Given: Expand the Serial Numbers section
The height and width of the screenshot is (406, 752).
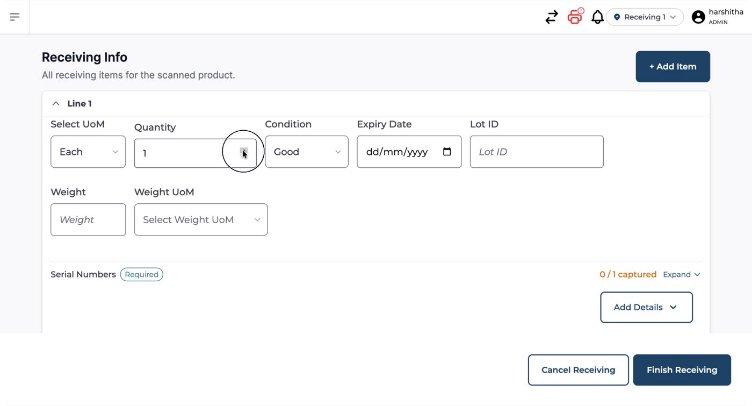Looking at the screenshot, I should tap(682, 275).
